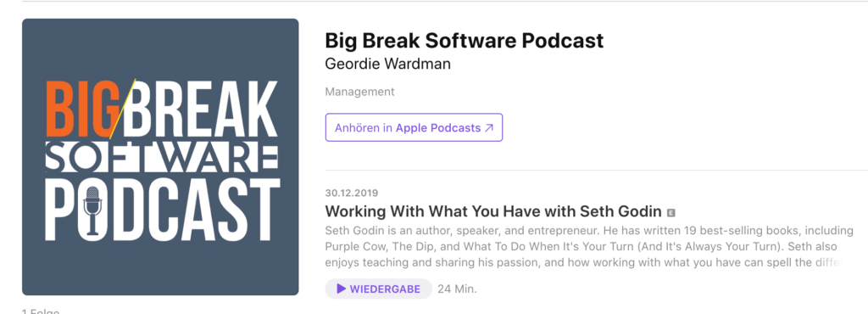The width and height of the screenshot is (868, 314).
Task: Click the episode date 30.12.2019
Action: pos(352,193)
